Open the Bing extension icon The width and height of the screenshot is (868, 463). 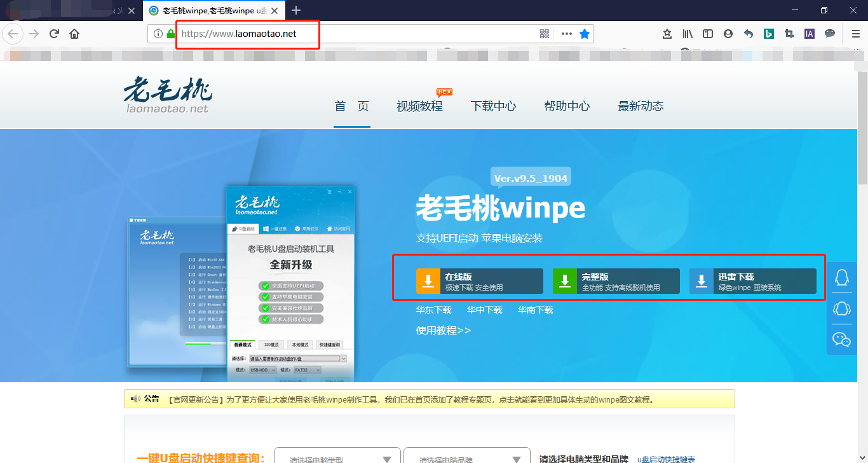pos(769,34)
